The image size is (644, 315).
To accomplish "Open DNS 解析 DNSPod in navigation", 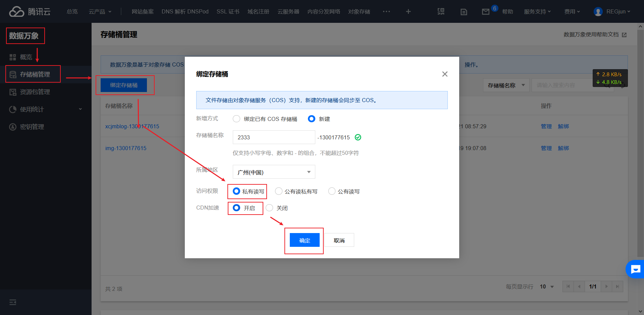I will click(185, 12).
